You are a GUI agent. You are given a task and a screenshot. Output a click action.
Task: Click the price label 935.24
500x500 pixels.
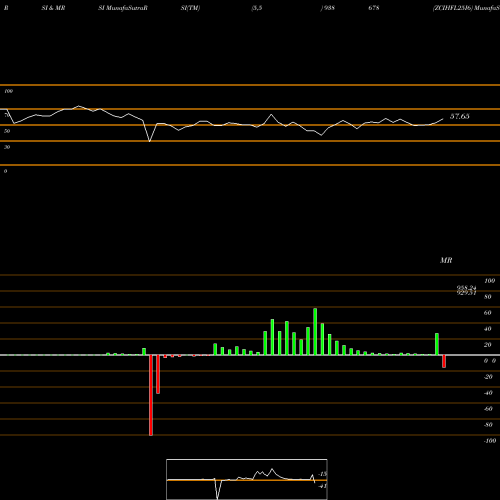pyautogui.click(x=466, y=288)
